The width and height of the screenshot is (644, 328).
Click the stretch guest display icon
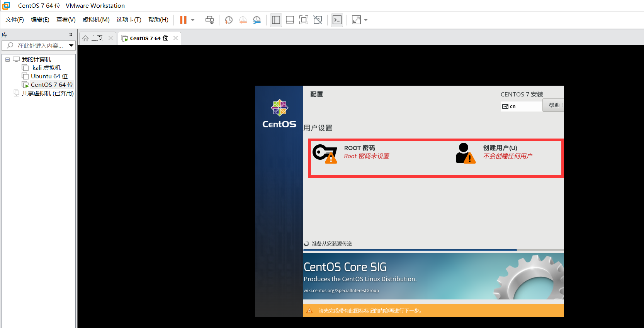(356, 20)
